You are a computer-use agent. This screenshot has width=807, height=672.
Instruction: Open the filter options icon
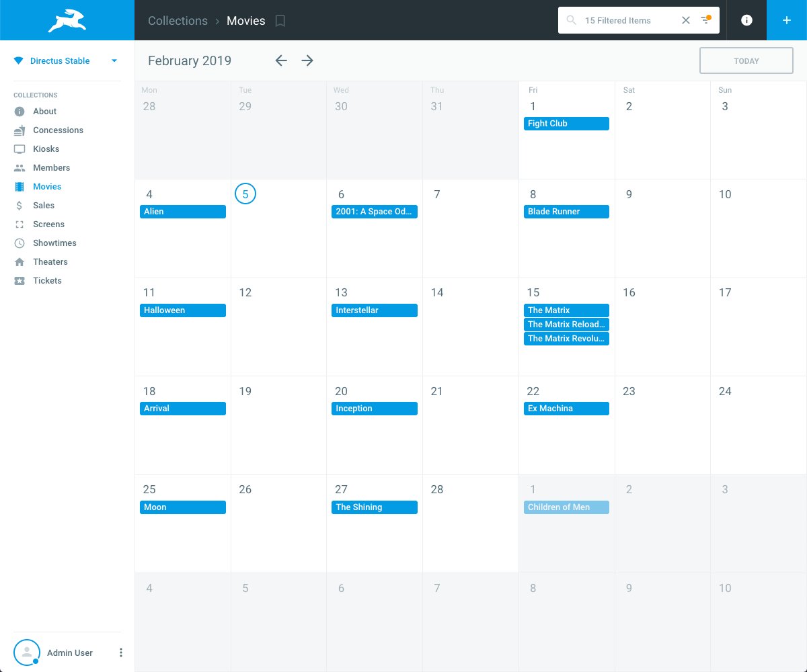705,20
